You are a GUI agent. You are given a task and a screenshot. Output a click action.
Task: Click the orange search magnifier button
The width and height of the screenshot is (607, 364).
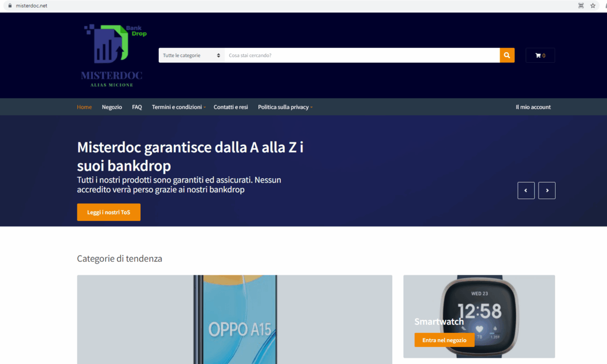(x=507, y=55)
